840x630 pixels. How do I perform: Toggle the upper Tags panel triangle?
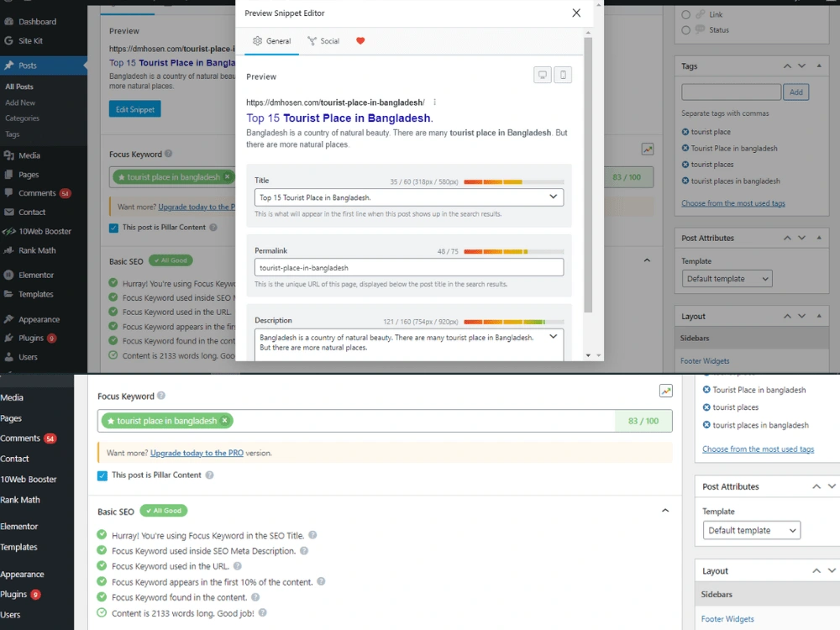point(819,66)
